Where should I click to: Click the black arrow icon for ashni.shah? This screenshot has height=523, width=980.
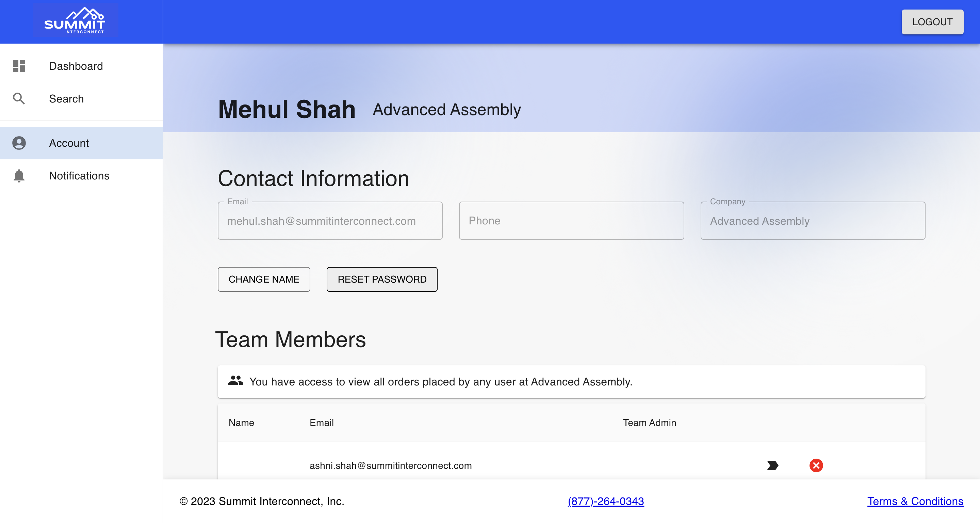click(x=772, y=465)
